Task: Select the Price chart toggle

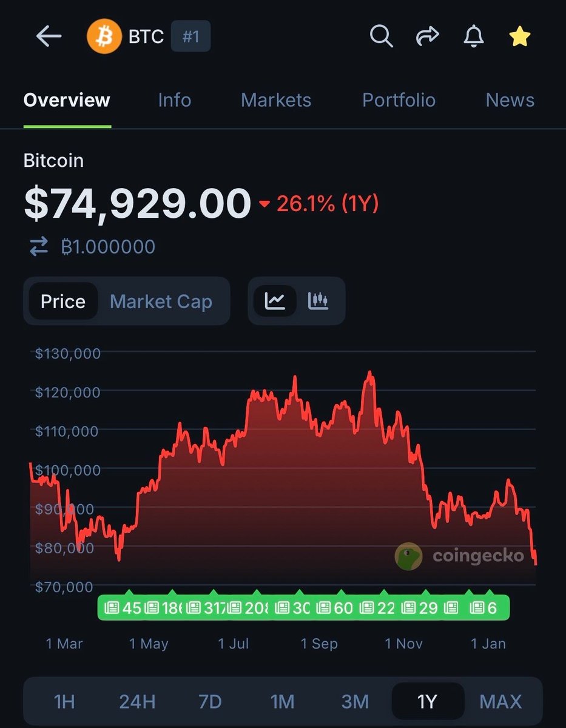Action: (63, 302)
